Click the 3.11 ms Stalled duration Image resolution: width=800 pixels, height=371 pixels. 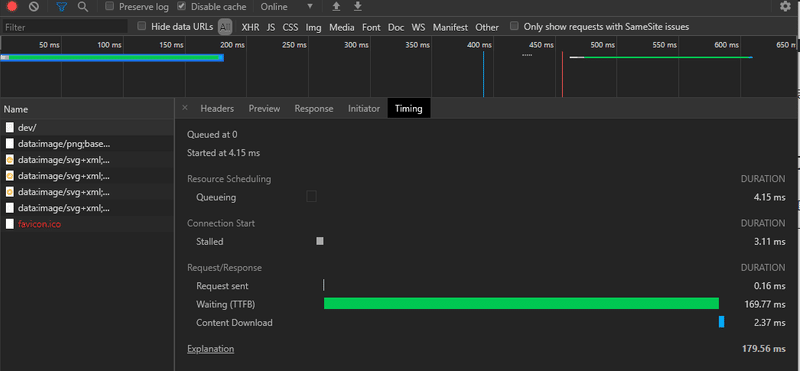coord(769,241)
